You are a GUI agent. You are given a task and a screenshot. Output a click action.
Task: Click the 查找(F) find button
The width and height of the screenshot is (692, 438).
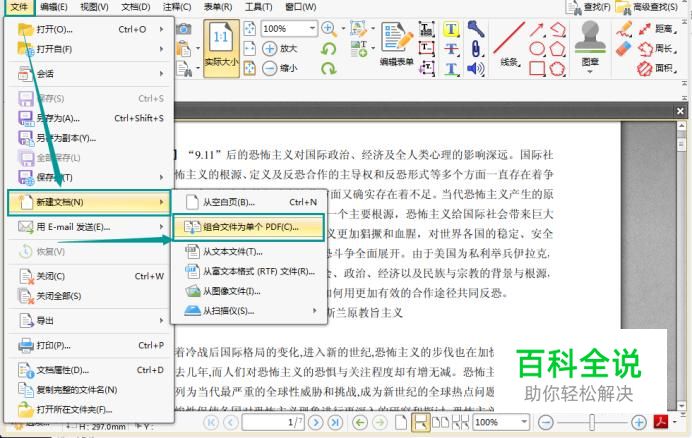coord(589,7)
